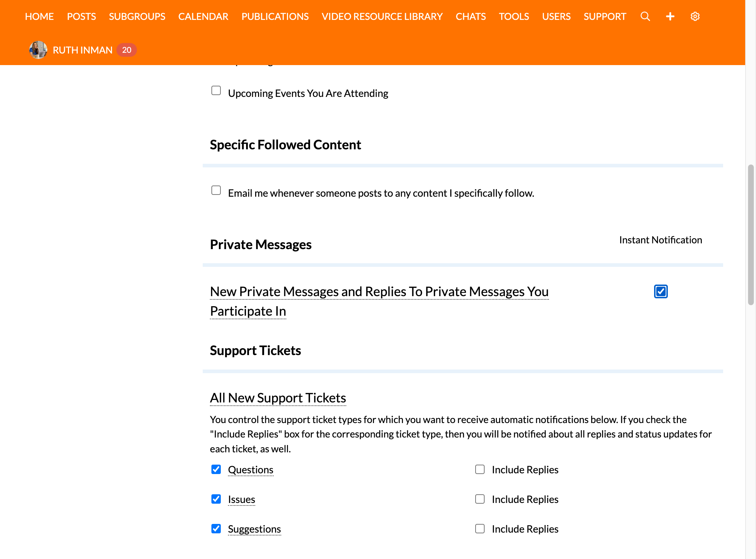Click the Private Messages heading
The height and width of the screenshot is (559, 756).
pyautogui.click(x=261, y=244)
